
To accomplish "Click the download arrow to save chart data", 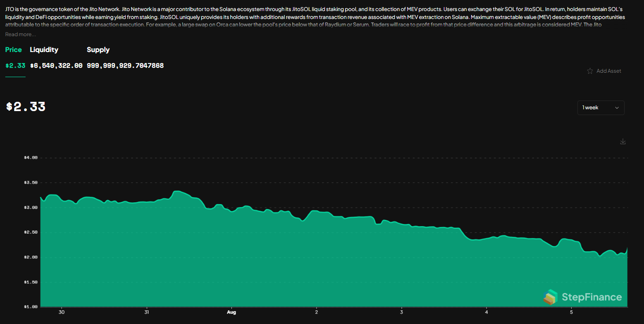I will coord(623,141).
